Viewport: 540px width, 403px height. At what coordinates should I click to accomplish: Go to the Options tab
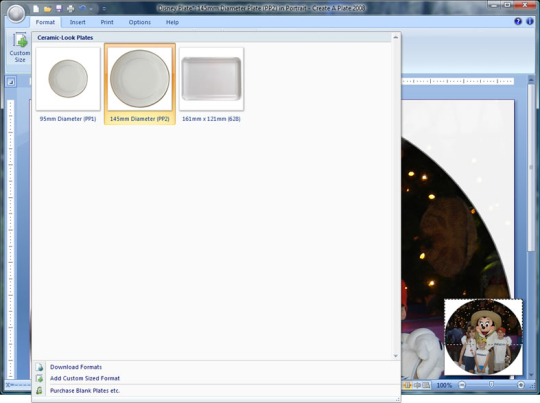[x=139, y=22]
